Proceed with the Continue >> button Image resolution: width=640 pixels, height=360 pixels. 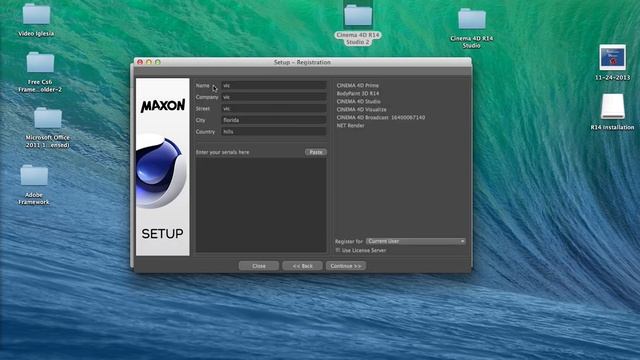pyautogui.click(x=346, y=266)
